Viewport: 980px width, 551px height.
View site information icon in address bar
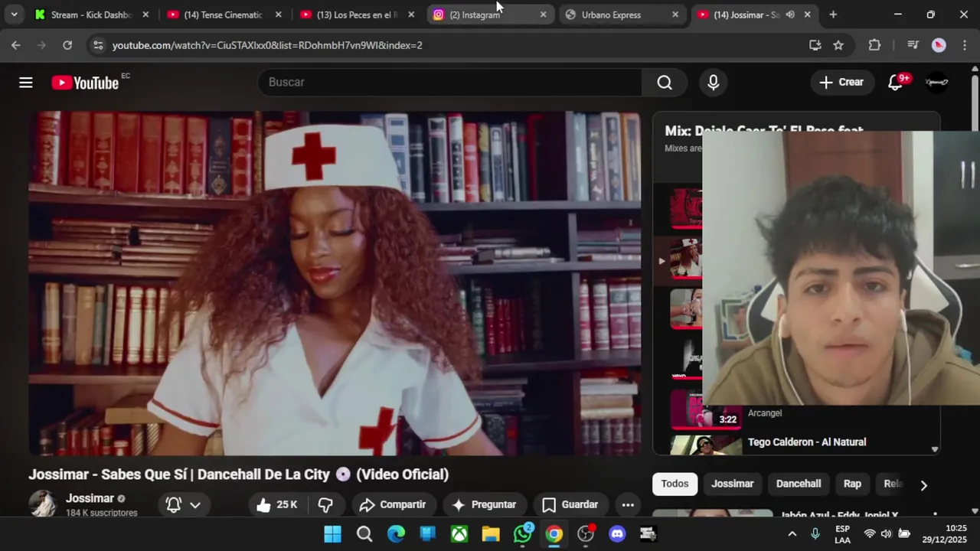click(x=98, y=45)
